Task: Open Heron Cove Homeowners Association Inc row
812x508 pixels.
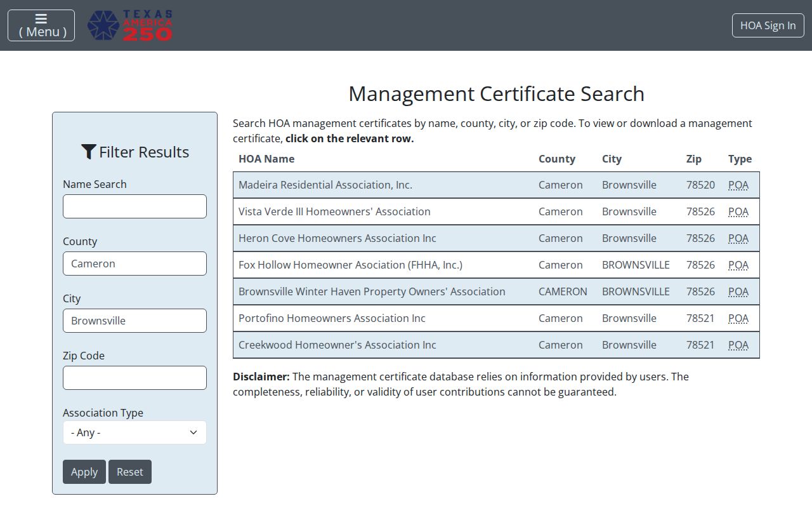Action: [x=496, y=238]
